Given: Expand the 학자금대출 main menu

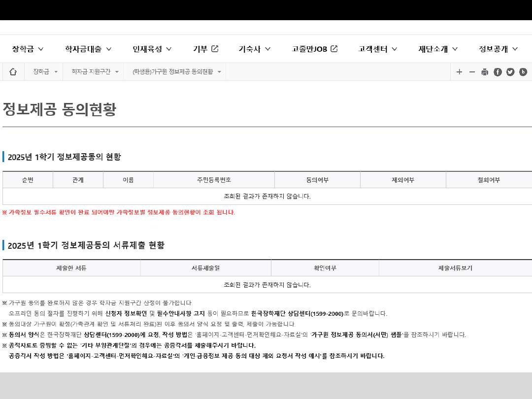Looking at the screenshot, I should 89,49.
